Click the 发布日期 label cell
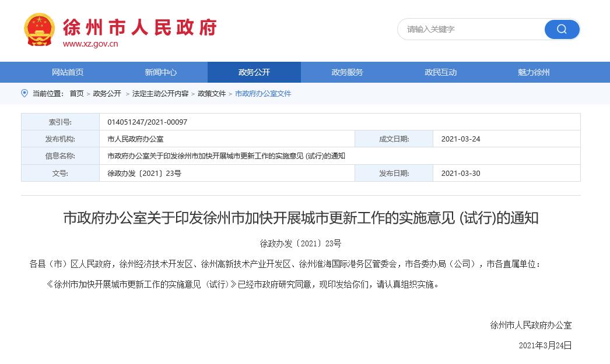Screen dimensions: 610x364 394,173
